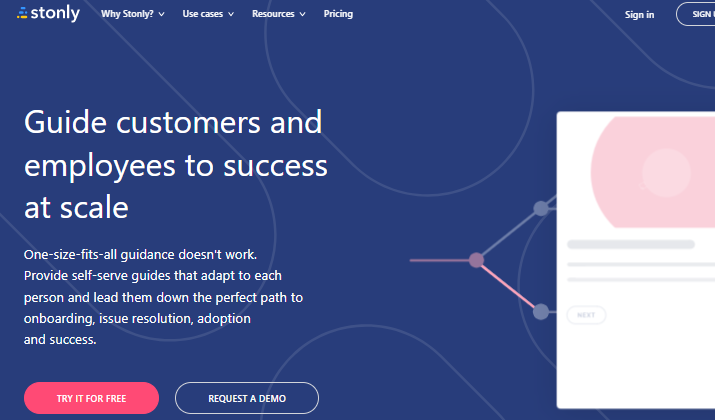Click the Stonly logo icon

(x=24, y=14)
